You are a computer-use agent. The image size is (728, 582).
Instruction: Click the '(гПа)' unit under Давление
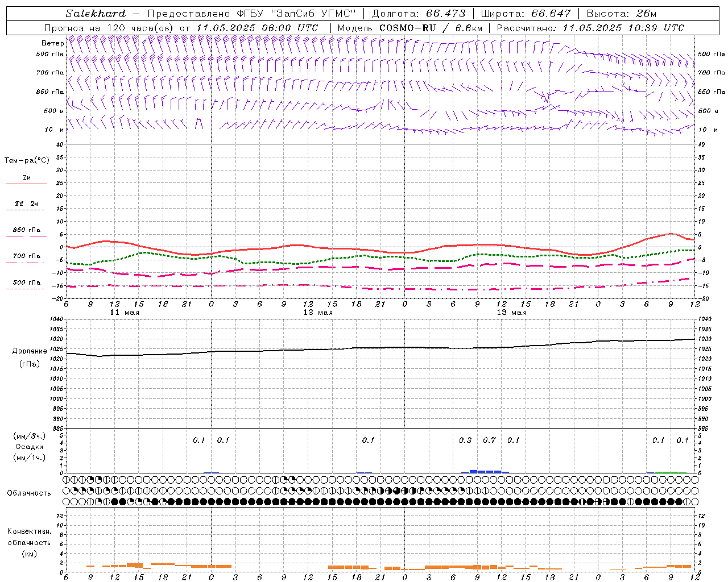point(30,364)
